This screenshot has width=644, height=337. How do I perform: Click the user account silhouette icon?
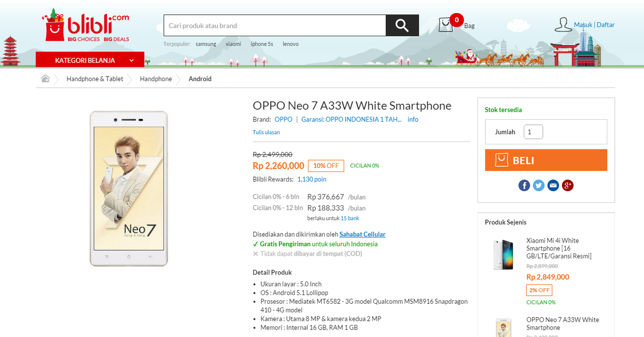point(563,25)
